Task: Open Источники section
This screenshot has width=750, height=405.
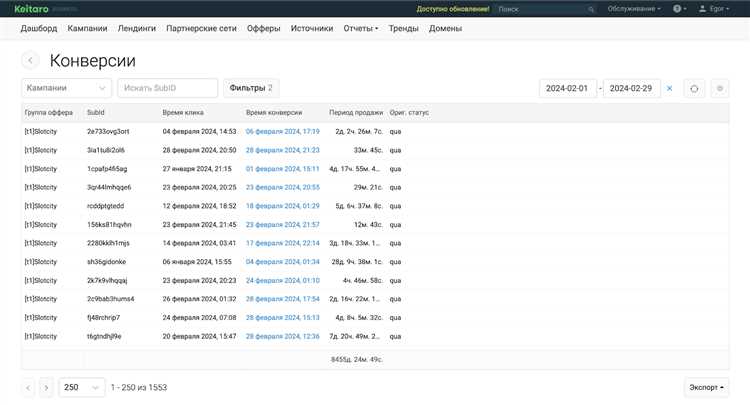Action: (x=312, y=28)
